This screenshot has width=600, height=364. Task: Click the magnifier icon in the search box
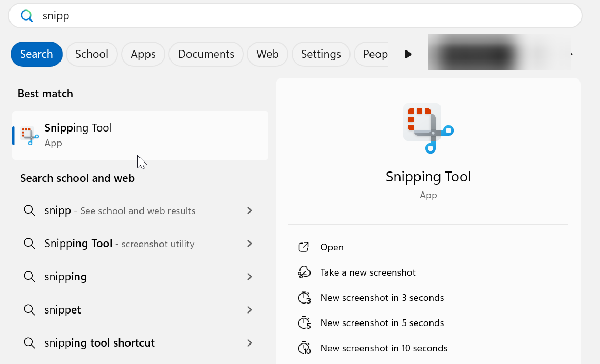coord(27,16)
